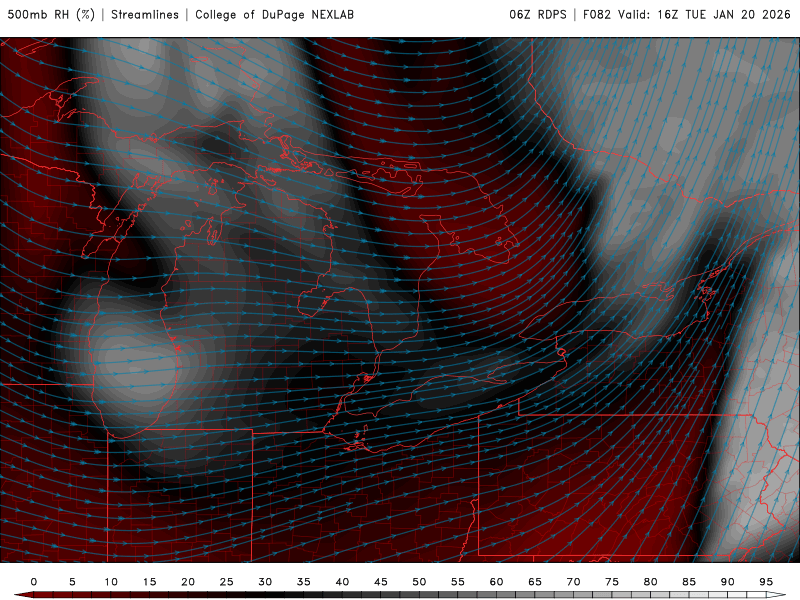Click the legend value 0
Image resolution: width=800 pixels, height=600 pixels.
click(34, 582)
